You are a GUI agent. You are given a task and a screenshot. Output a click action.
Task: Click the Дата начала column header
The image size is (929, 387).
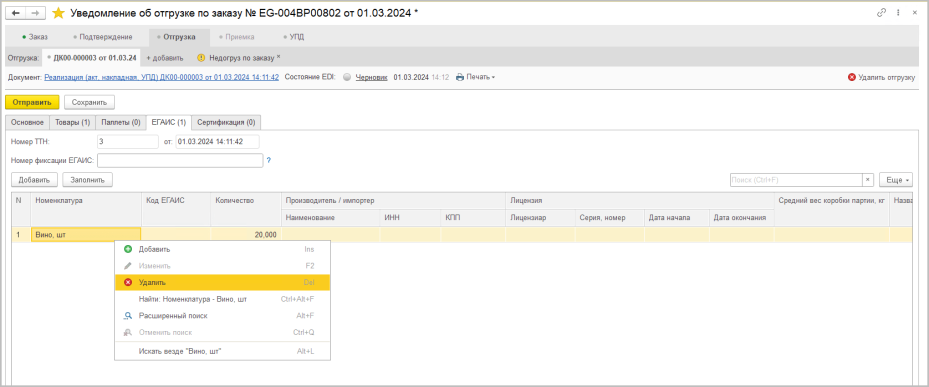click(x=677, y=218)
